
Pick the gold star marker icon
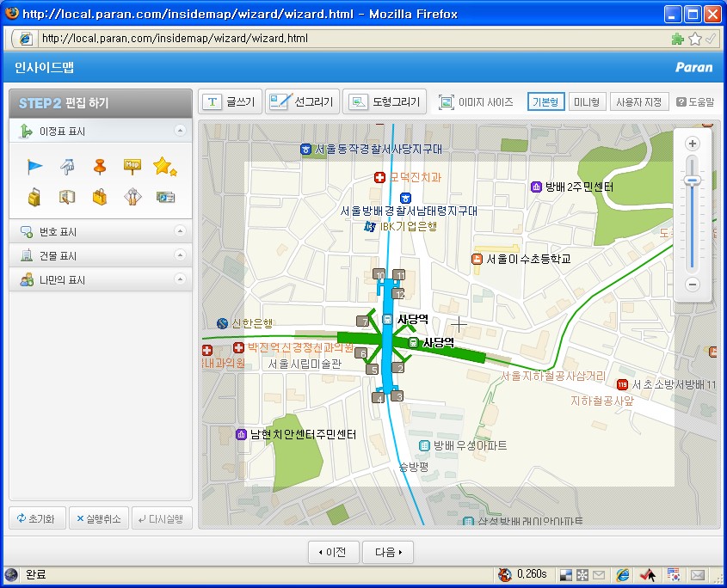[x=165, y=167]
